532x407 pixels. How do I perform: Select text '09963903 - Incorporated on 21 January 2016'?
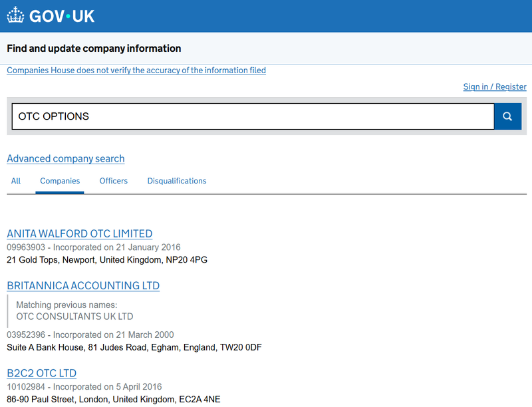pyautogui.click(x=94, y=247)
